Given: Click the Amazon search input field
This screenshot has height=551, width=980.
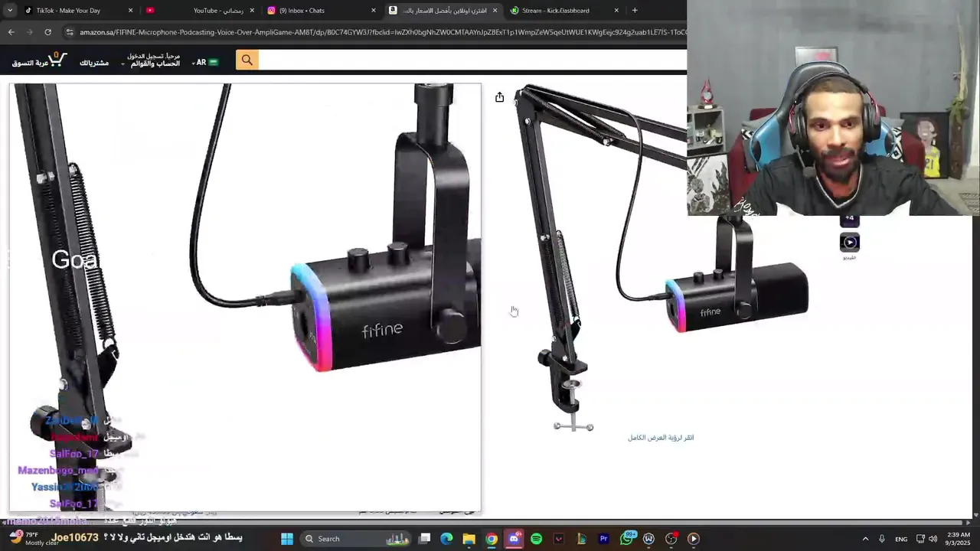Looking at the screenshot, I should (472, 60).
